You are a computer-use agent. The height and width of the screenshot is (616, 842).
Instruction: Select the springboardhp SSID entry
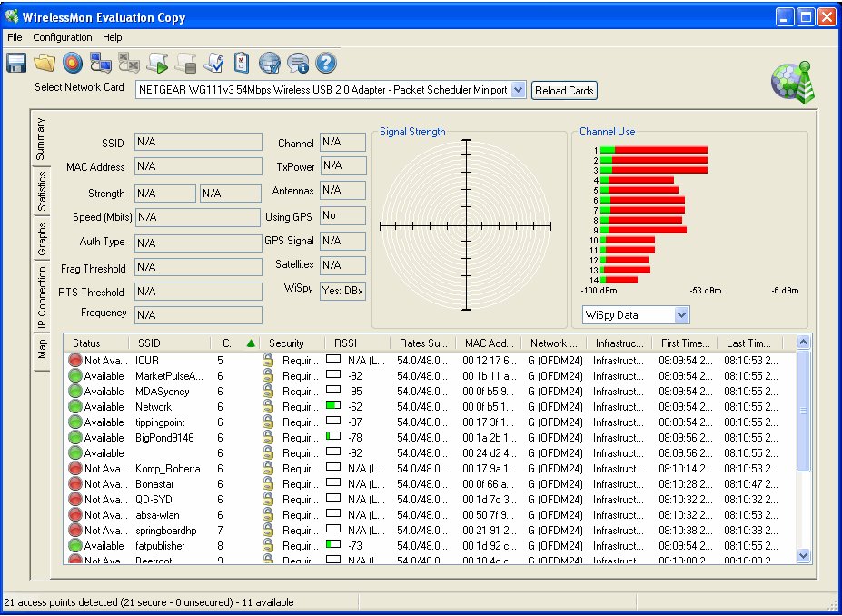(x=166, y=531)
